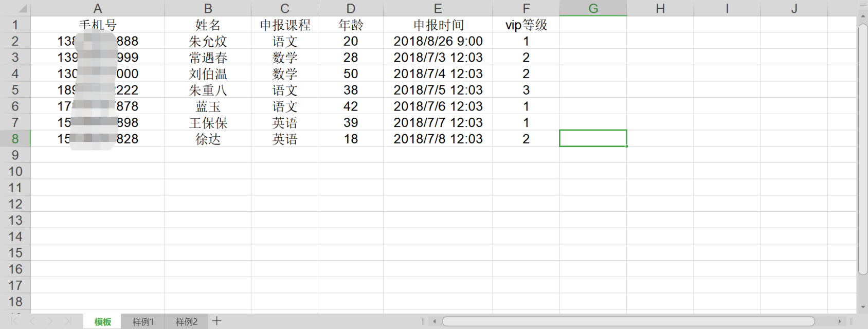Click the 年龄 header cell

(x=351, y=25)
